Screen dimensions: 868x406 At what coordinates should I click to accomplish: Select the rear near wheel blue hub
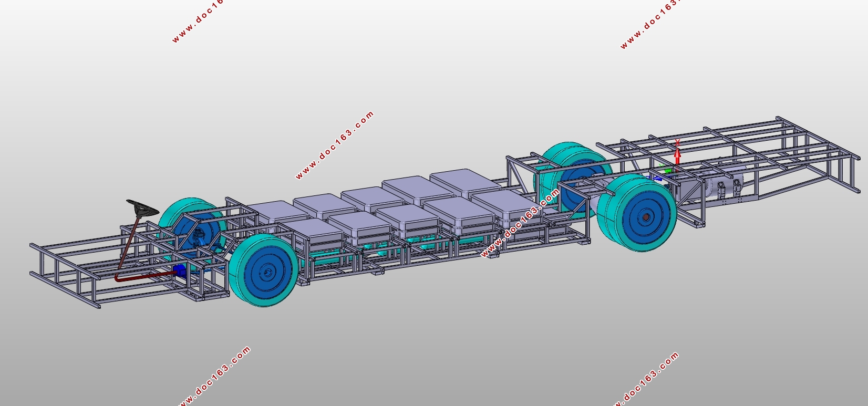coord(645,216)
